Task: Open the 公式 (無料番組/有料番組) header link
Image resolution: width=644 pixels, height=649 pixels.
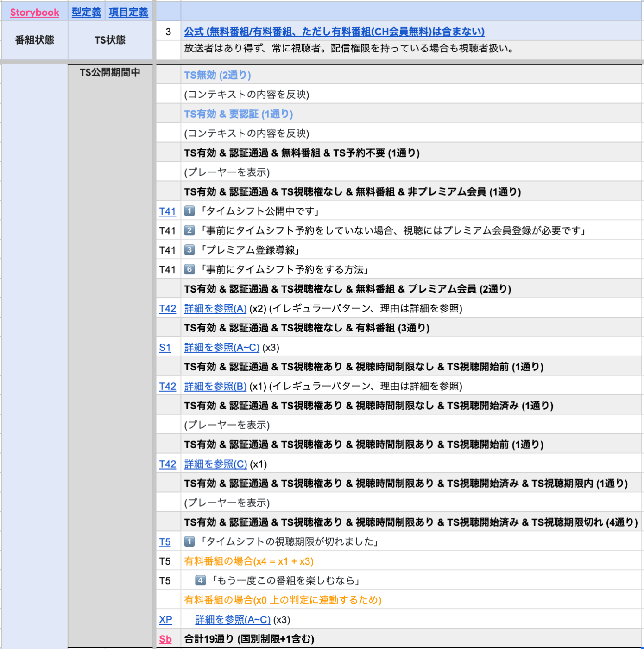Action: pyautogui.click(x=334, y=32)
